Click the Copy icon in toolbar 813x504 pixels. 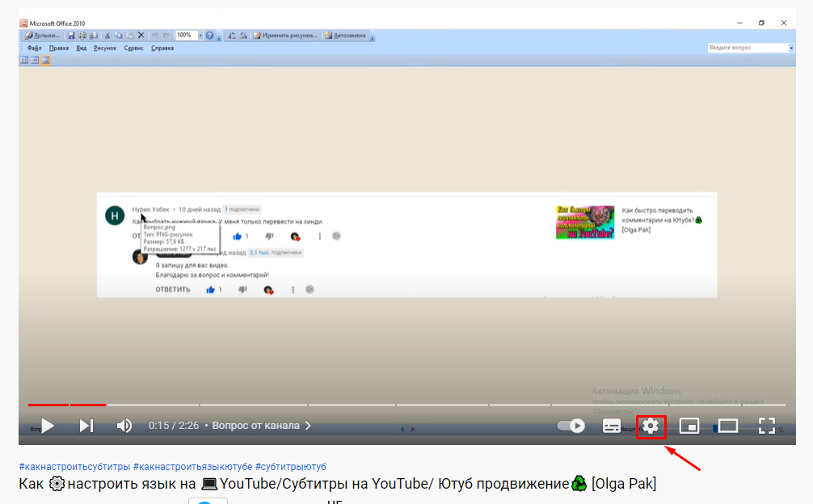tap(118, 36)
